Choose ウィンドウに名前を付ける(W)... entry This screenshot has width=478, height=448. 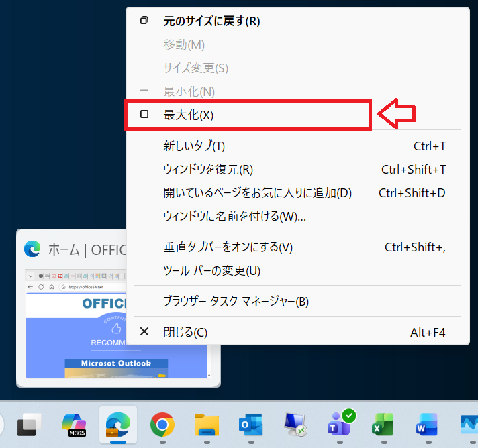(297, 216)
